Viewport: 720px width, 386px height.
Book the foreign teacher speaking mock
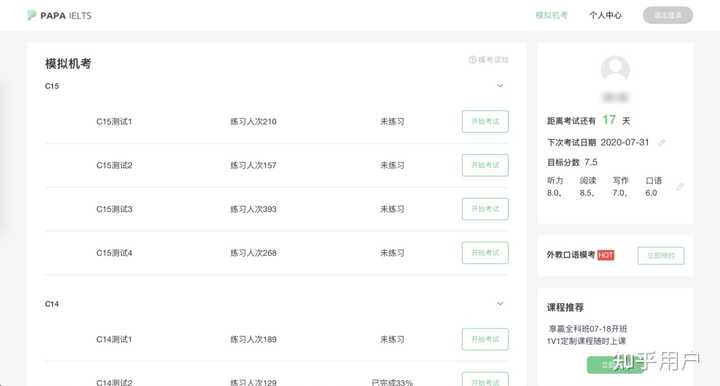pyautogui.click(x=661, y=256)
